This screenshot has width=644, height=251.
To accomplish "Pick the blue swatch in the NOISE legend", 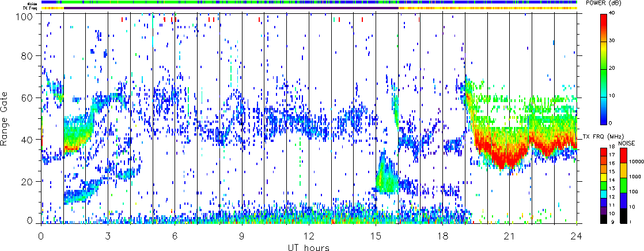I will click(623, 201).
